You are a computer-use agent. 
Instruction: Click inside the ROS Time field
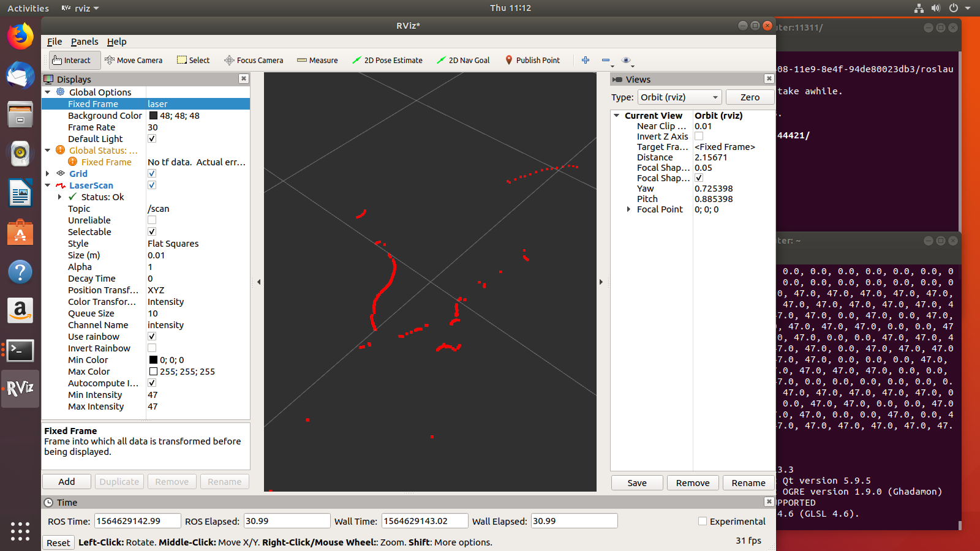[x=137, y=520]
